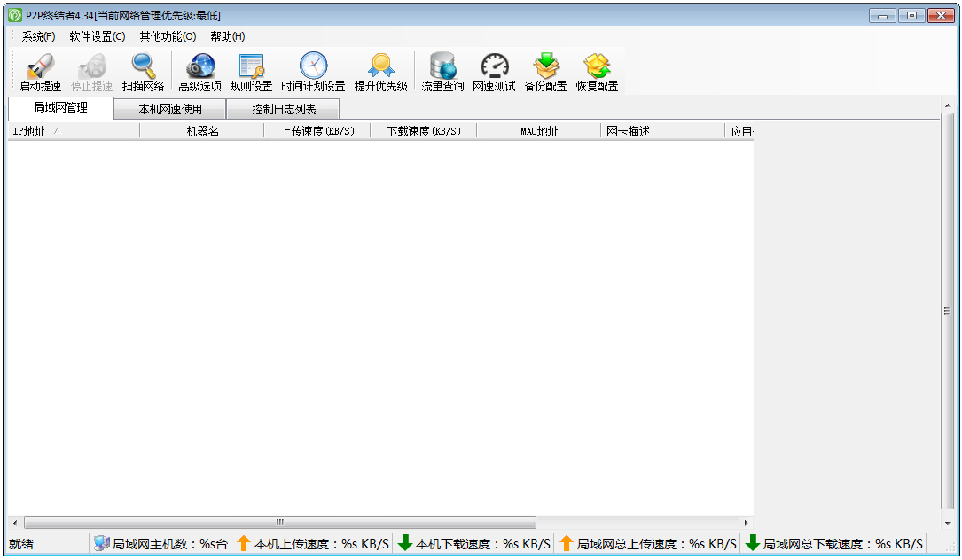This screenshot has height=560, width=962.
Task: Switch to the 局域网管理 tab
Action: pos(61,108)
